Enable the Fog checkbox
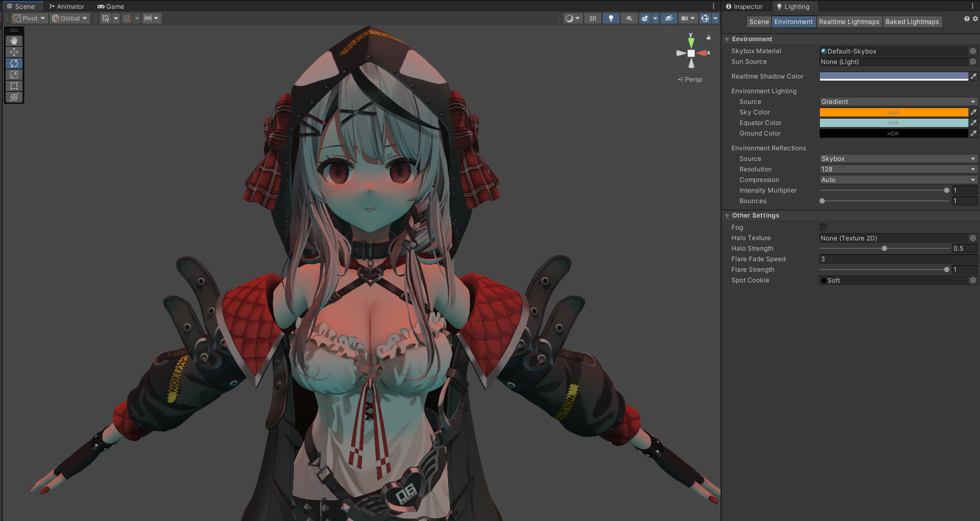The width and height of the screenshot is (980, 521). 823,227
